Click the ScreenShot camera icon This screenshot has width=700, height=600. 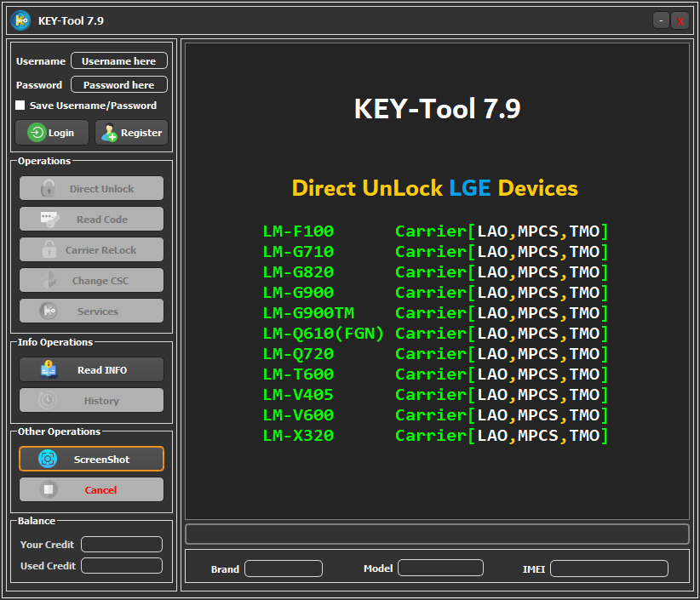coord(48,459)
